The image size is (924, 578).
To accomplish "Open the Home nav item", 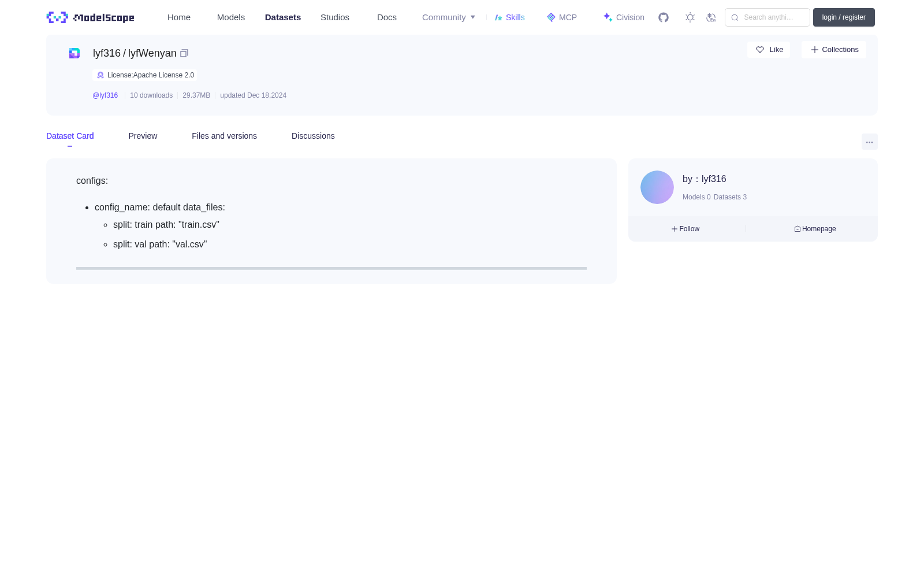I will click(x=179, y=17).
